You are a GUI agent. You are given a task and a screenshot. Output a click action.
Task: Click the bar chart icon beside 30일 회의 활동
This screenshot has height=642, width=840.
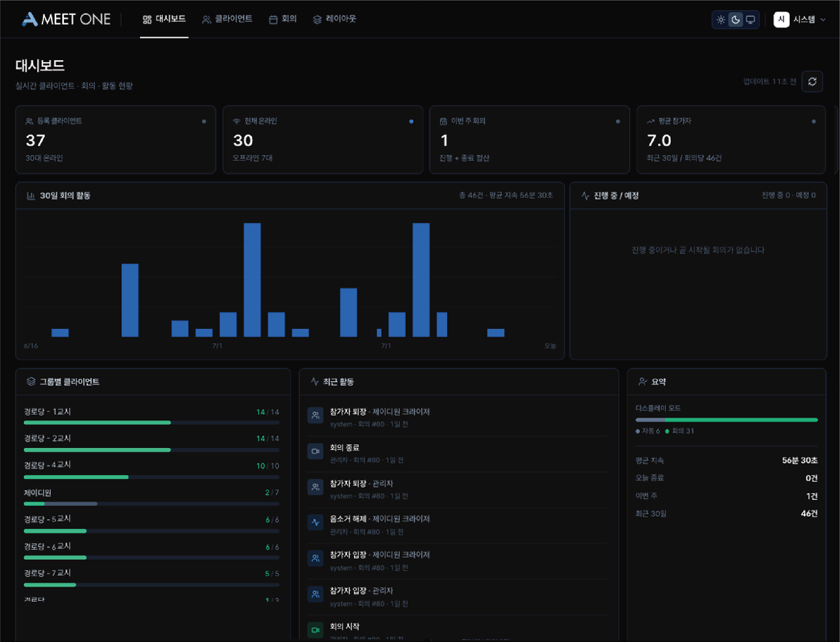[31, 196]
